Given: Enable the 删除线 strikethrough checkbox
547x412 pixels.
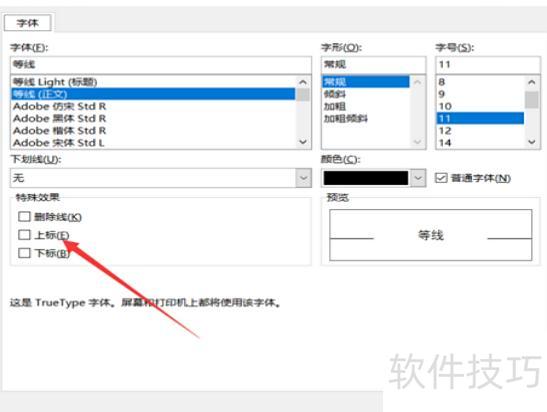Looking at the screenshot, I should [x=24, y=217].
